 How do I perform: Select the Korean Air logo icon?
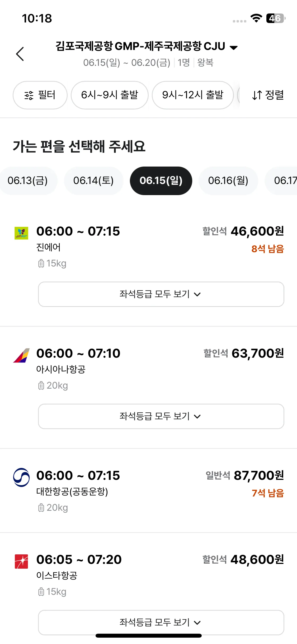point(21,477)
